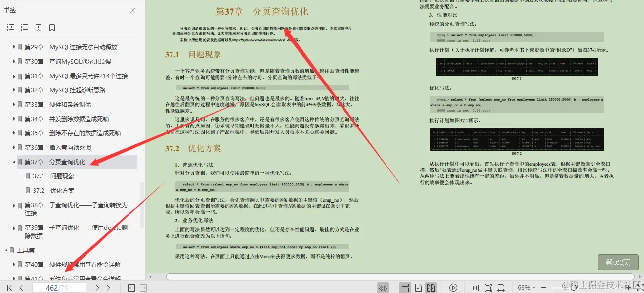Start the auto-scroll playback icon
Screen dimensions: 644x293
[453, 287]
